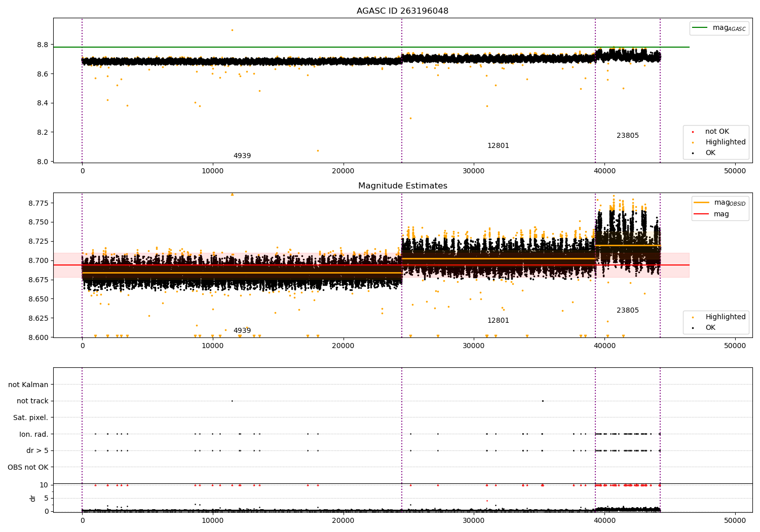Click the 'Magnitude Estimates' title
Screen dimensions: 760x532
[402, 186]
